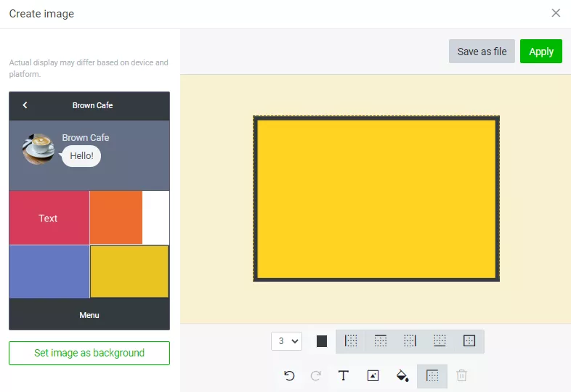Close the Create image dialog
The width and height of the screenshot is (571, 392).
coord(556,13)
